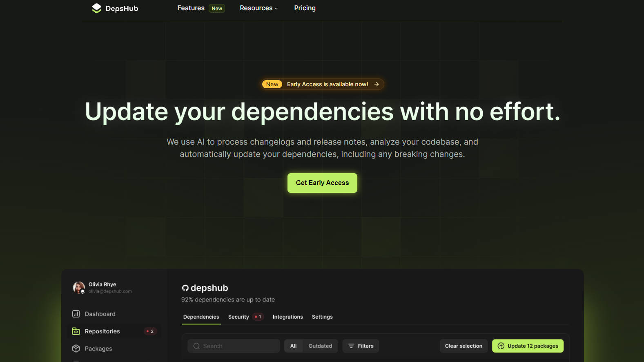This screenshot has width=644, height=362.
Task: Click the red 2 badge on Repositories
Action: click(x=150, y=331)
